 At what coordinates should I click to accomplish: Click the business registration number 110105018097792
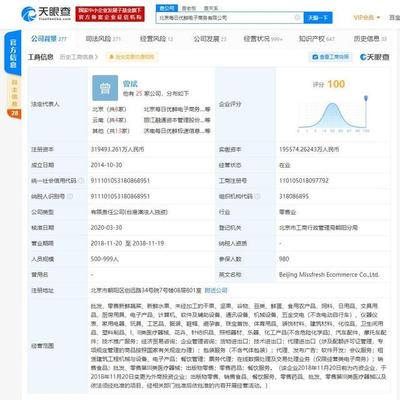click(304, 181)
